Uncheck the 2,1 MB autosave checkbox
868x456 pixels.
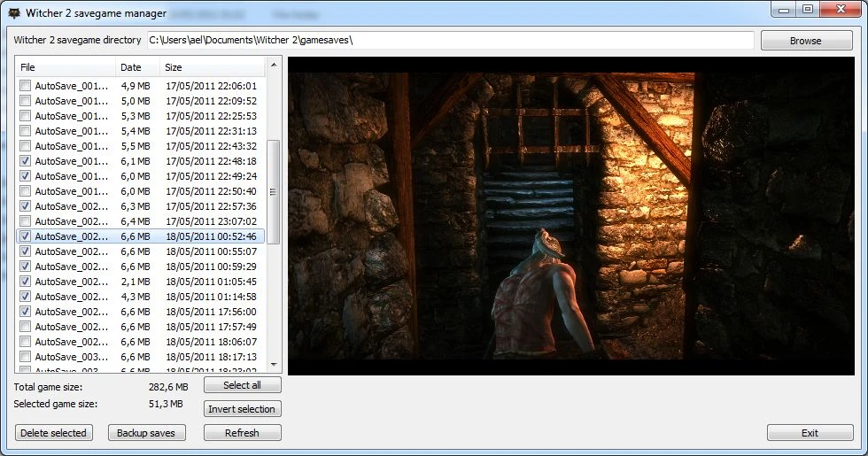(x=25, y=282)
